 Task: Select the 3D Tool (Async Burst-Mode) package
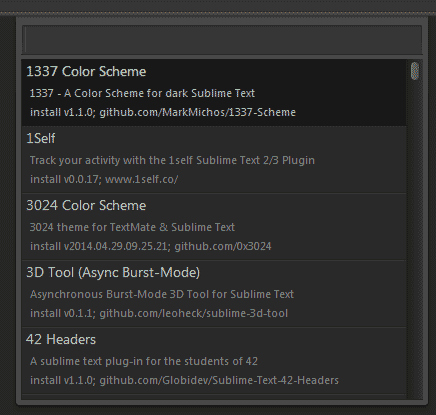click(x=214, y=294)
